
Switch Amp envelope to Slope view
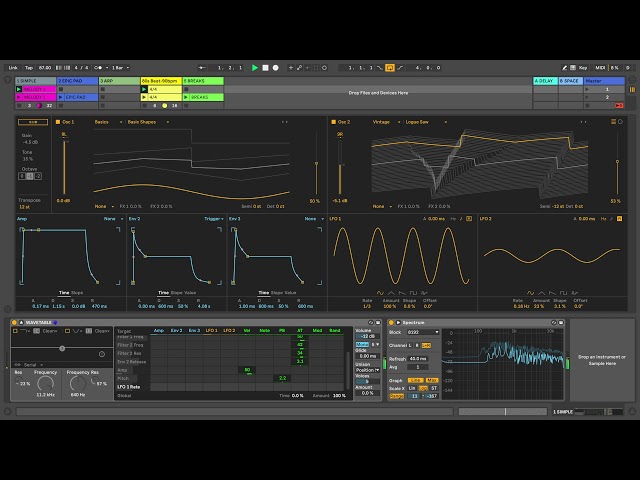click(x=77, y=292)
